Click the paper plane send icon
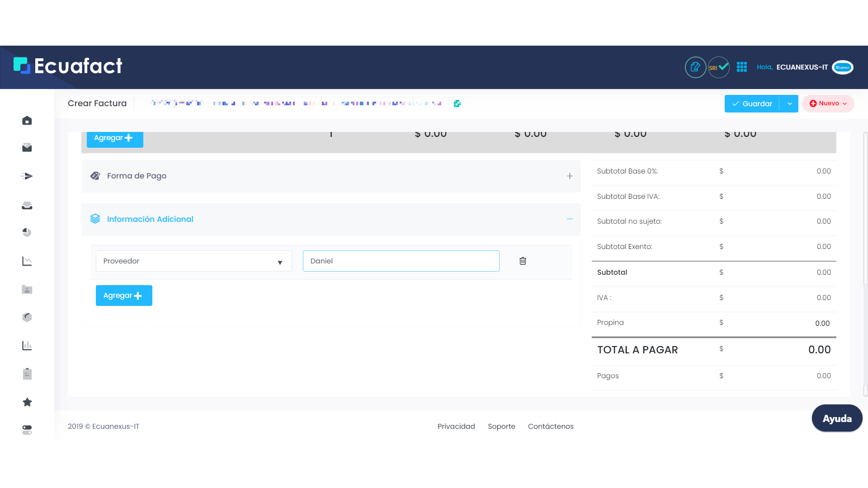 27,176
